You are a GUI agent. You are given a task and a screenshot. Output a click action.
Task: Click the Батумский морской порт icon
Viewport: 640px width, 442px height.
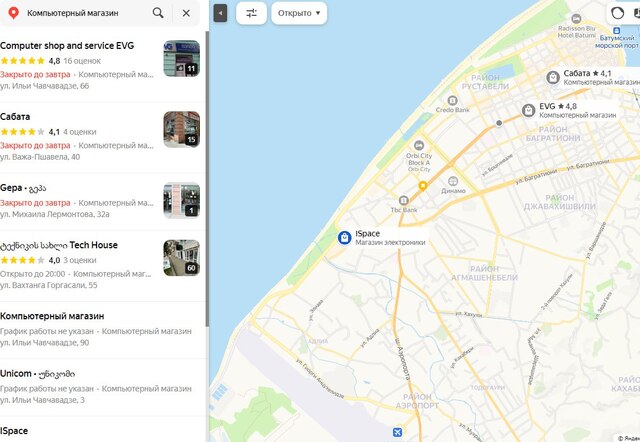(x=617, y=31)
